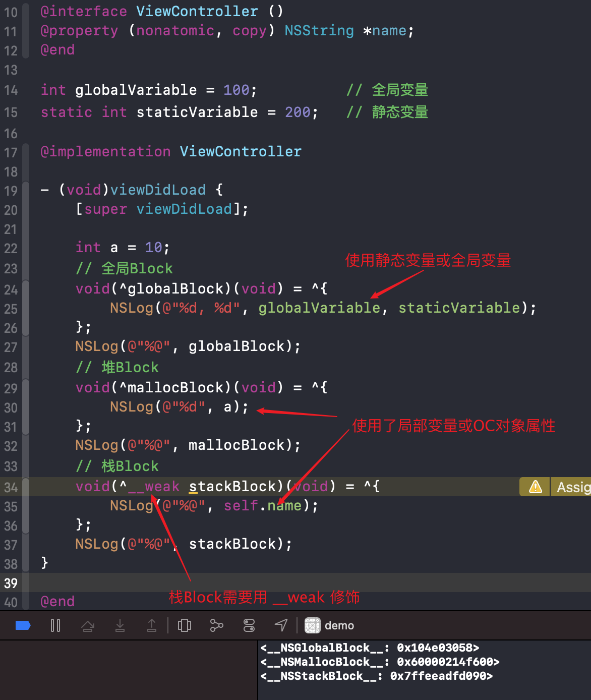Click line number 34 in gutter
Image resolution: width=591 pixels, height=700 pixels.
pyautogui.click(x=11, y=488)
